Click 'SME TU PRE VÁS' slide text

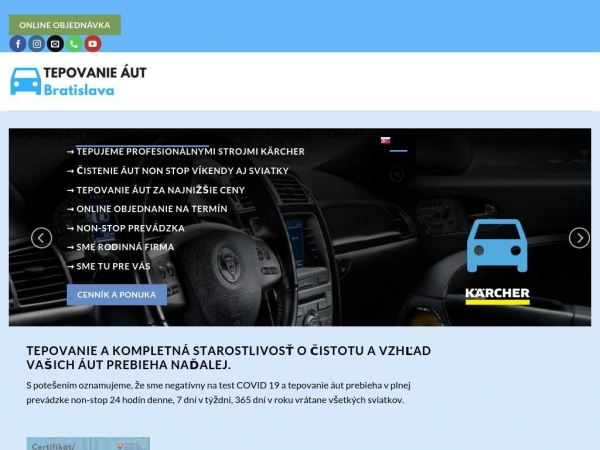point(109,266)
